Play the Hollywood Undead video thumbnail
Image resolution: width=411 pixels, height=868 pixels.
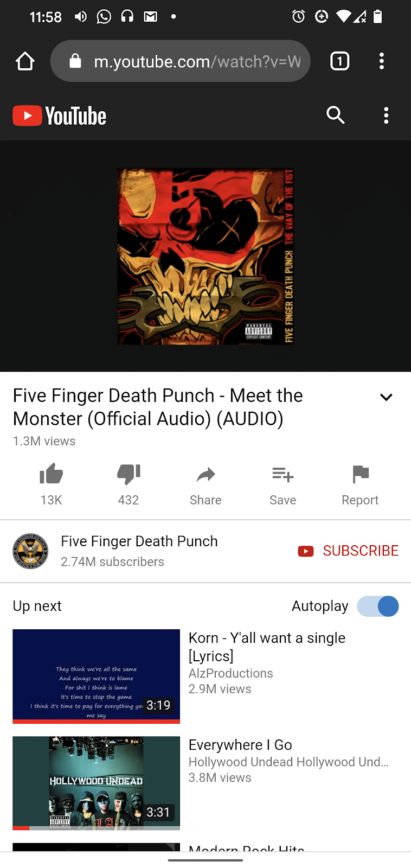coord(96,783)
